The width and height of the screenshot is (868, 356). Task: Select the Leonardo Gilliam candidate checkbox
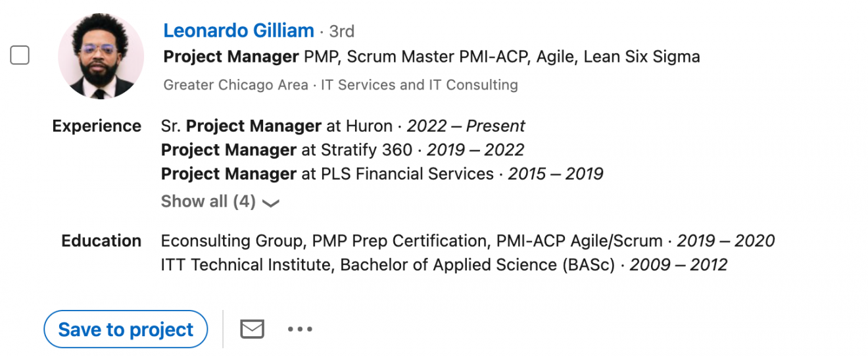click(x=20, y=56)
